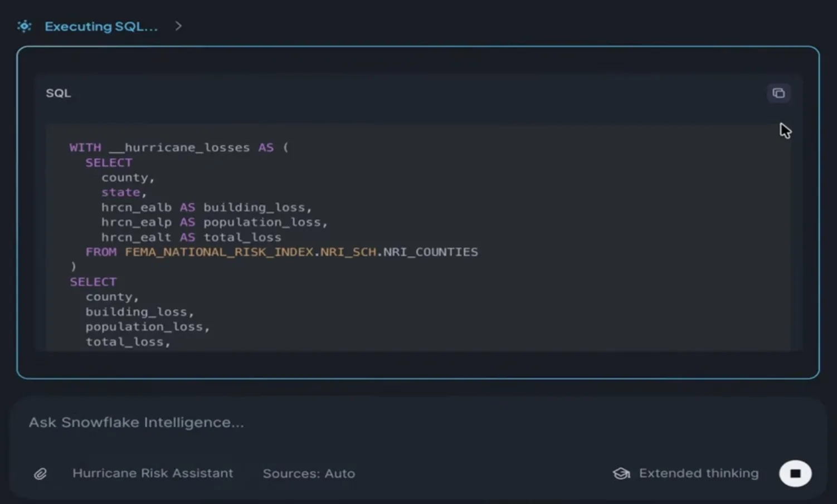
Task: Toggle Extended thinking mode
Action: pyautogui.click(x=686, y=473)
